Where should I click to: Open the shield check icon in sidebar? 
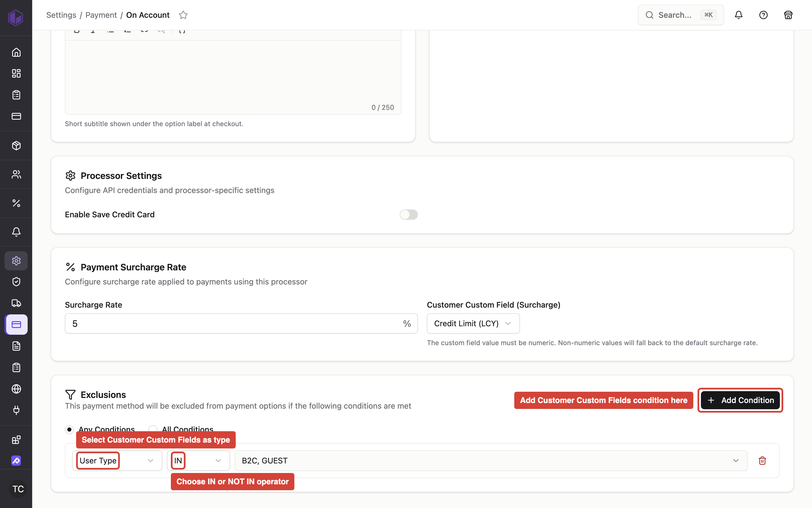16,282
